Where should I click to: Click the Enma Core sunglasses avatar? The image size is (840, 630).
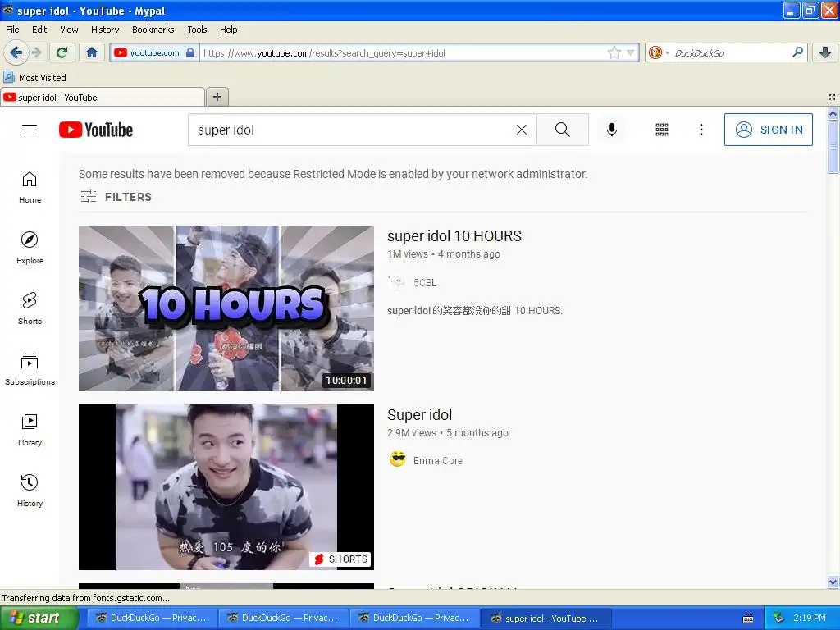398,459
